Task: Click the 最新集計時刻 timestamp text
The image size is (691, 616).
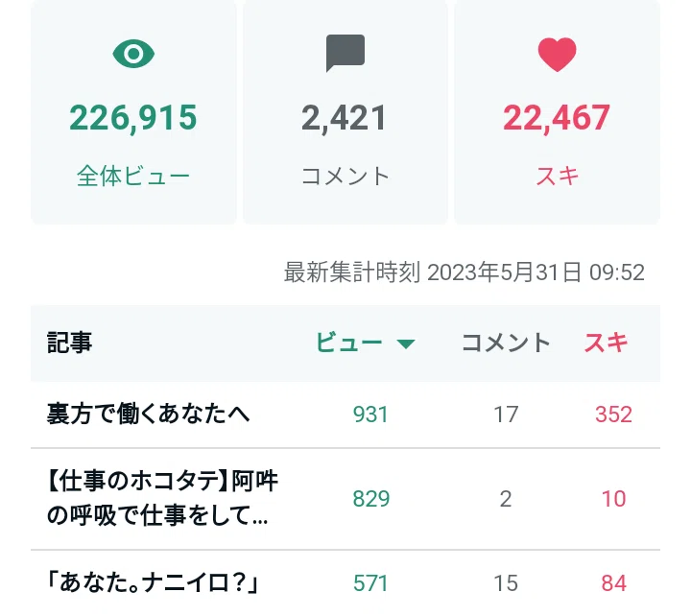Action: [x=465, y=272]
